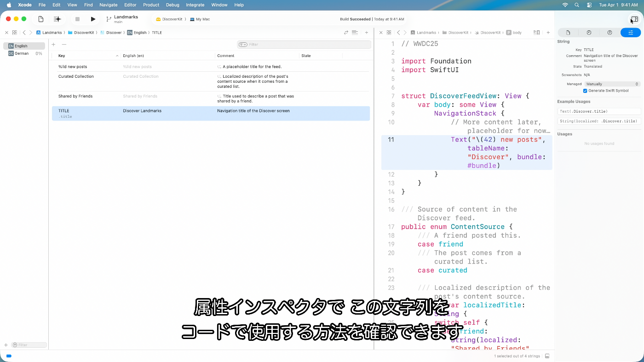Screen dimensions: 644x362
Task: Open the File menu
Action: click(42, 5)
